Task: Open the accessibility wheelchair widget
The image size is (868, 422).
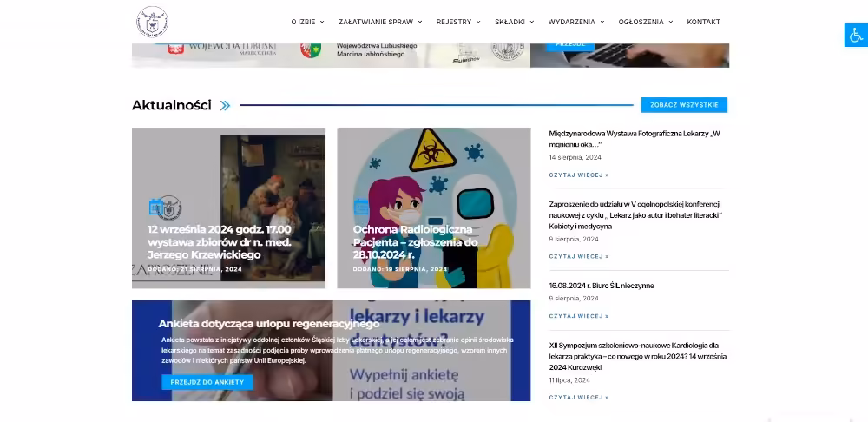Action: (856, 35)
